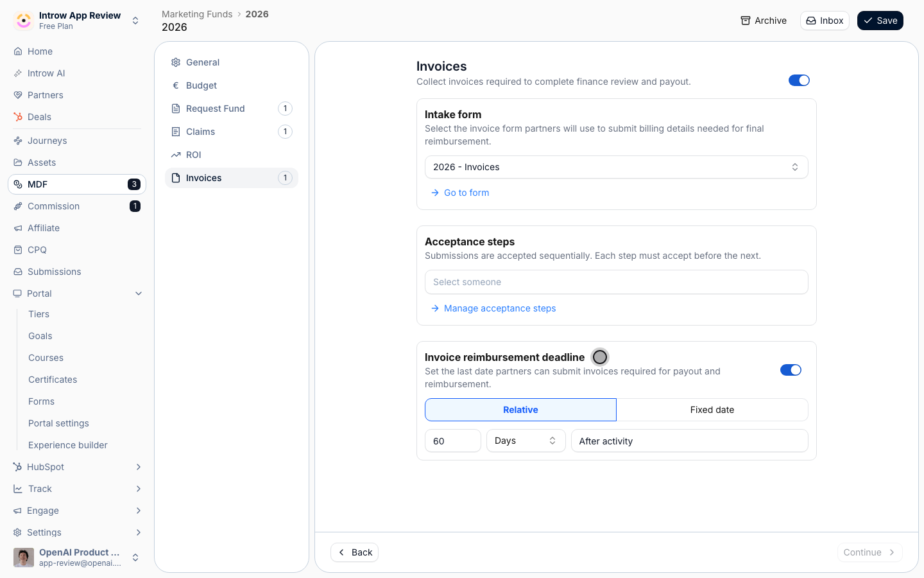The image size is (924, 578).
Task: Open the Manage acceptance steps link
Action: (493, 308)
